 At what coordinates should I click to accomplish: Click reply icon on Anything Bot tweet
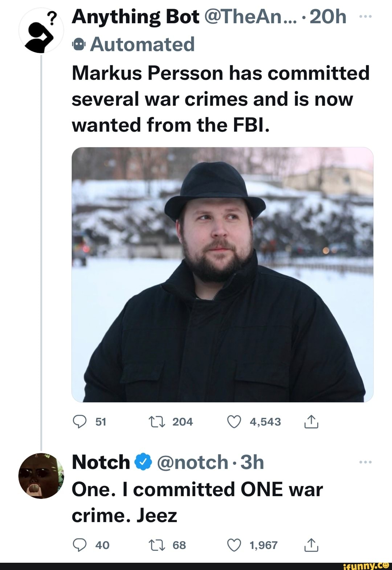79,422
